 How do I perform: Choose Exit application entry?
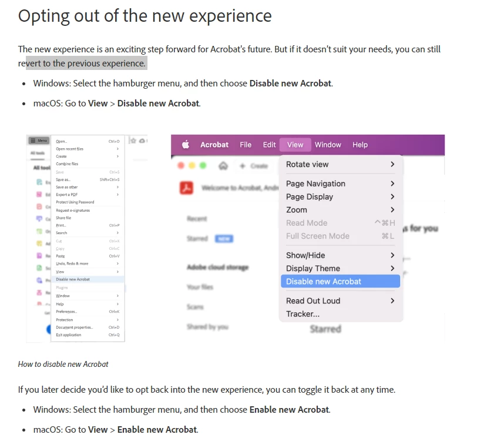[x=88, y=335]
